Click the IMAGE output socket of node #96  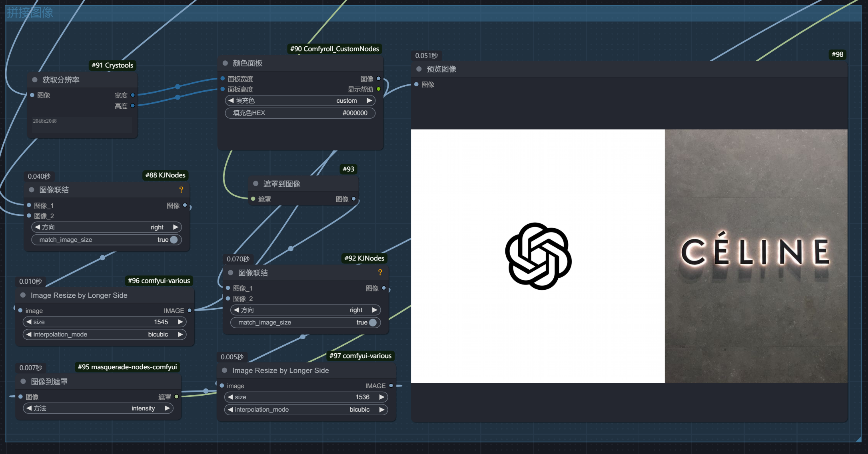(x=190, y=311)
